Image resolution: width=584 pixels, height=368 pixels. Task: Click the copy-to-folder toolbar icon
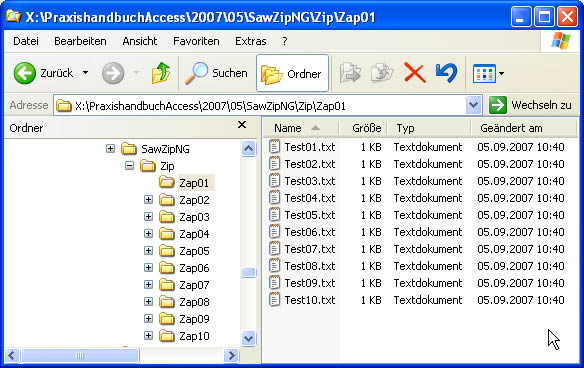tap(382, 73)
